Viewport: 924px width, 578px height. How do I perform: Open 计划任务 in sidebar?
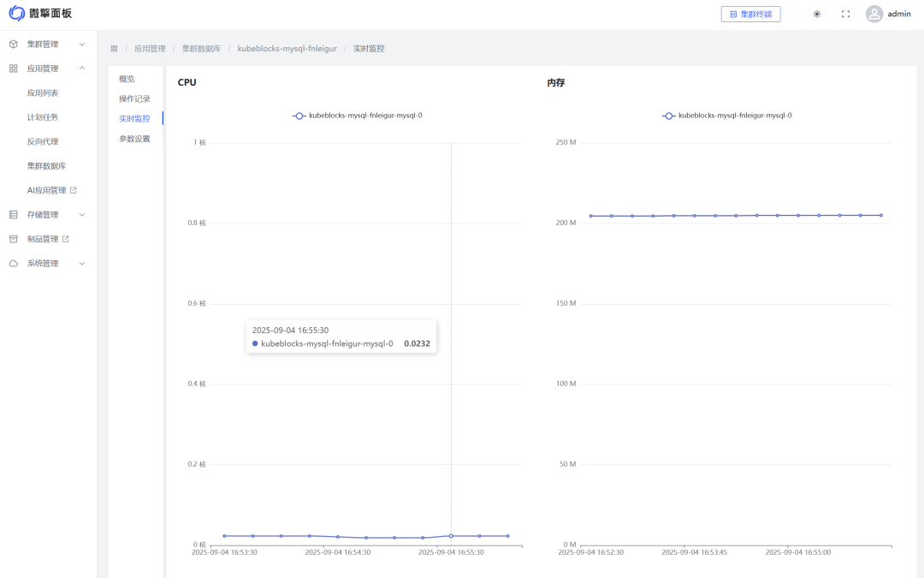[x=43, y=117]
